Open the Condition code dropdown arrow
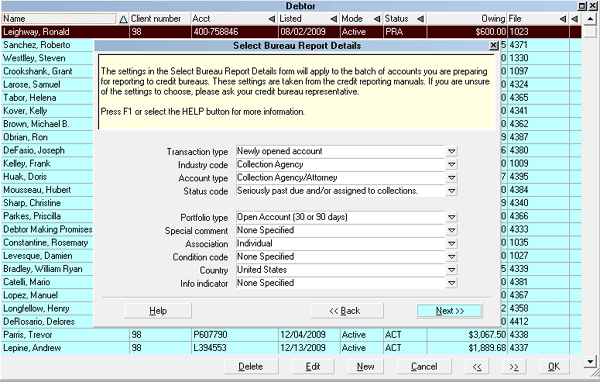The height and width of the screenshot is (382, 600). tap(451, 256)
